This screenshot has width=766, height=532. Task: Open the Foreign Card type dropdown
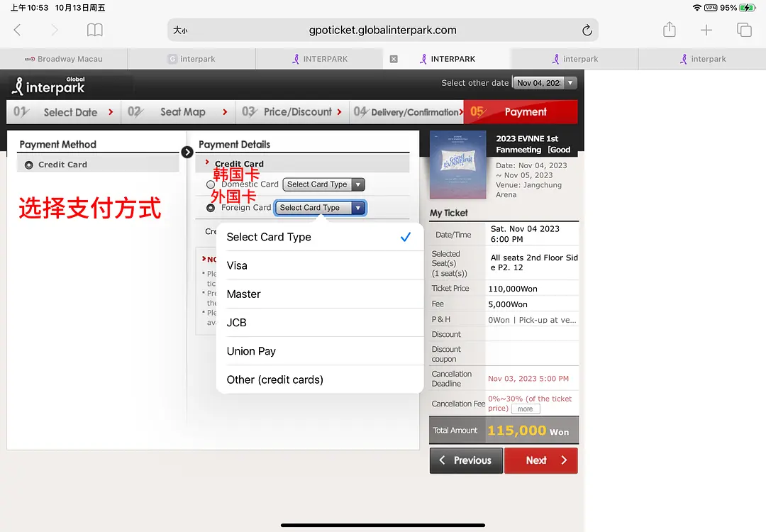click(x=321, y=208)
